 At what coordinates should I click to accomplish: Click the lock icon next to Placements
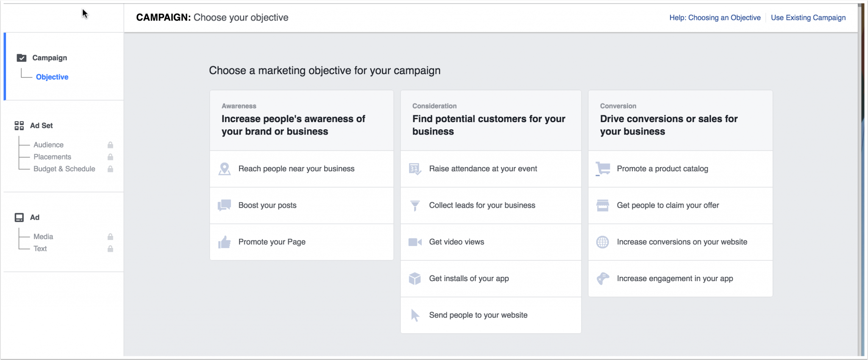[x=110, y=157]
